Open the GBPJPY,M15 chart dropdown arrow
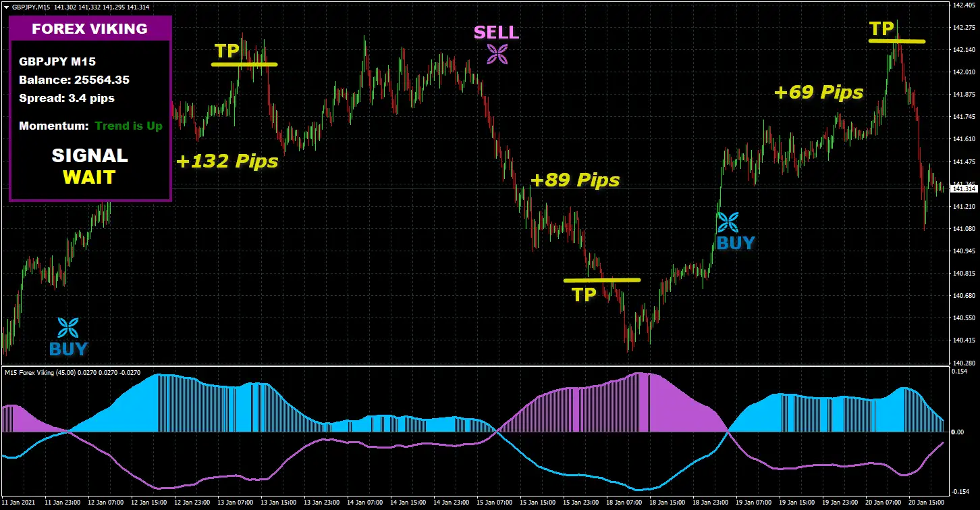The image size is (980, 510). pyautogui.click(x=6, y=6)
